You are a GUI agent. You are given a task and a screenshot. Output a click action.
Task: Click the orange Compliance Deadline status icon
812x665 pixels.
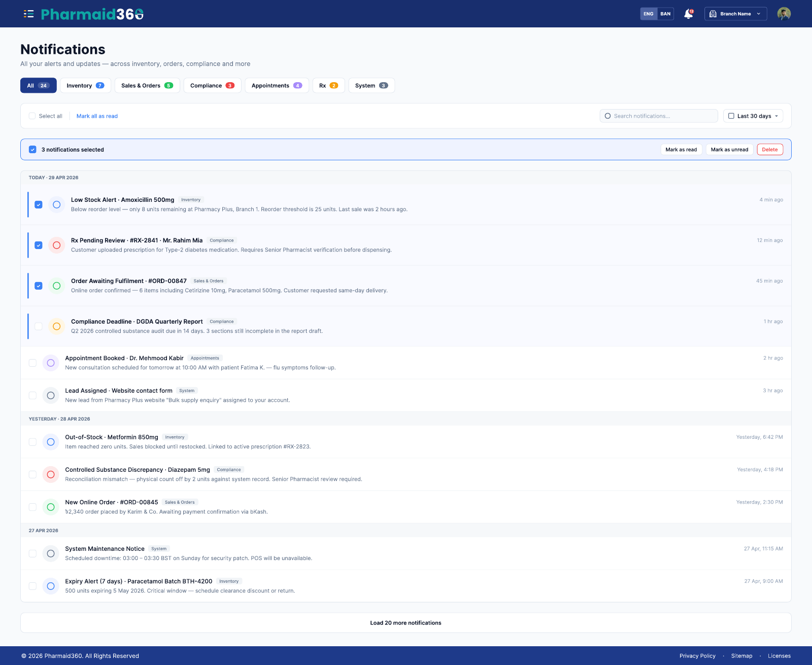[x=57, y=326]
